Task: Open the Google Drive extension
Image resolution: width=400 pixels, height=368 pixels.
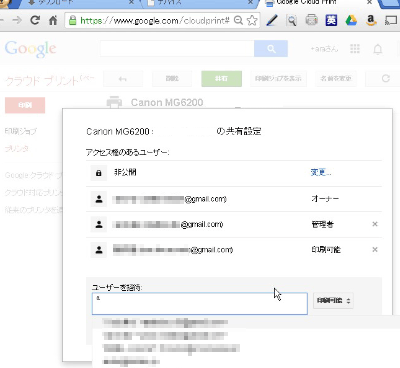Action: point(351,21)
